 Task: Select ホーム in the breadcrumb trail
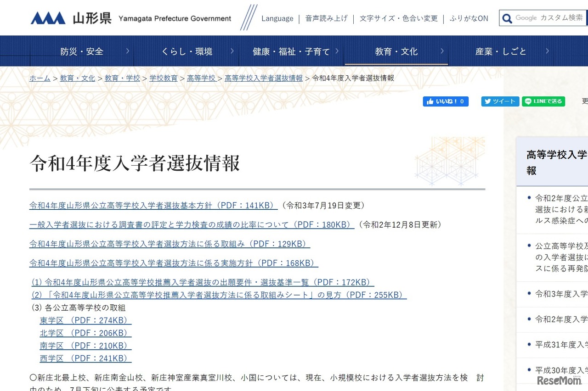point(40,78)
